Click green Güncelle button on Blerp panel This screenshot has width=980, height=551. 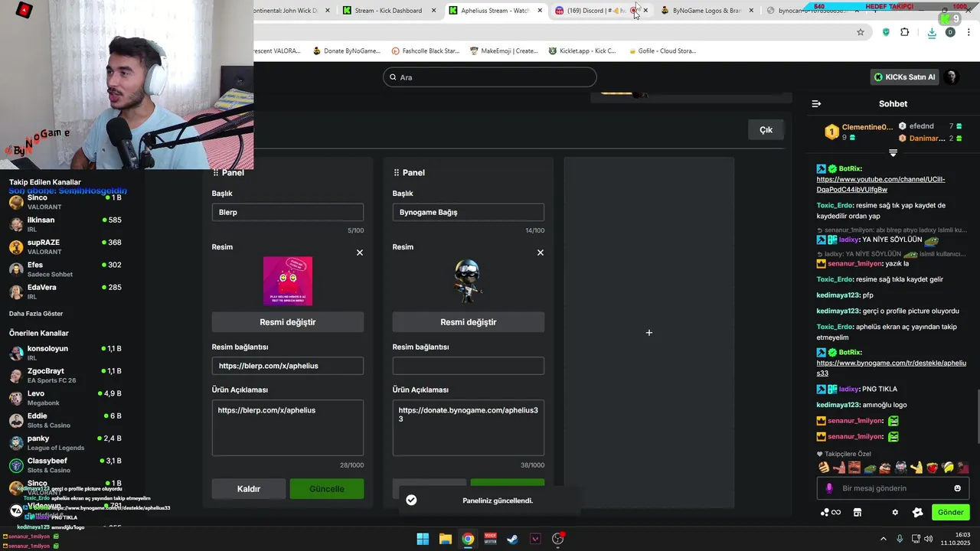click(x=327, y=489)
